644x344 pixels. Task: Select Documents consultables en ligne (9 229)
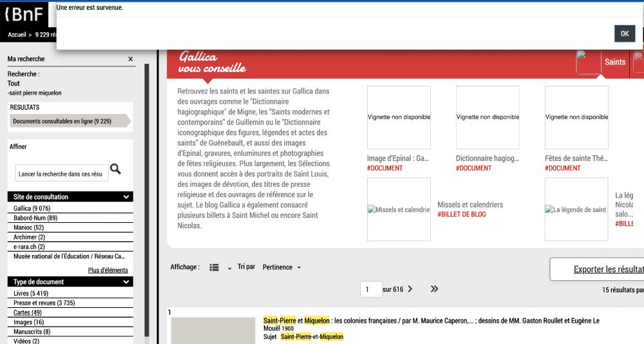click(70, 121)
